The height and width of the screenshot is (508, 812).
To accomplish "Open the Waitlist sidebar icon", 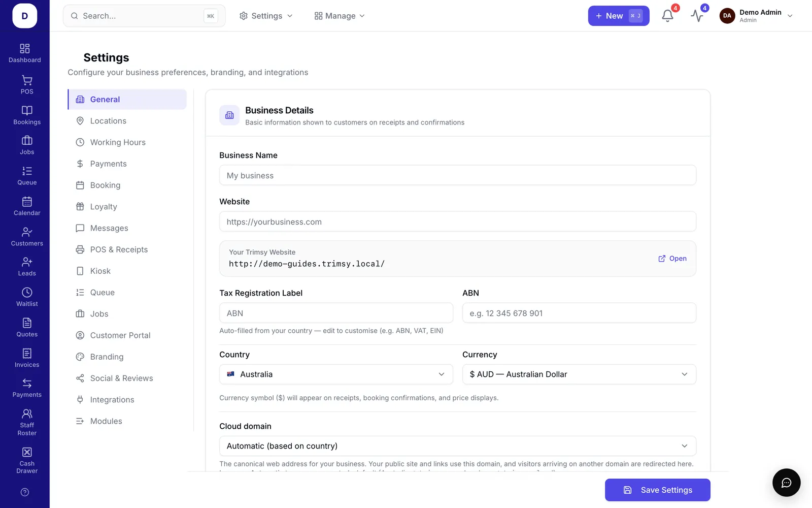I will [27, 297].
